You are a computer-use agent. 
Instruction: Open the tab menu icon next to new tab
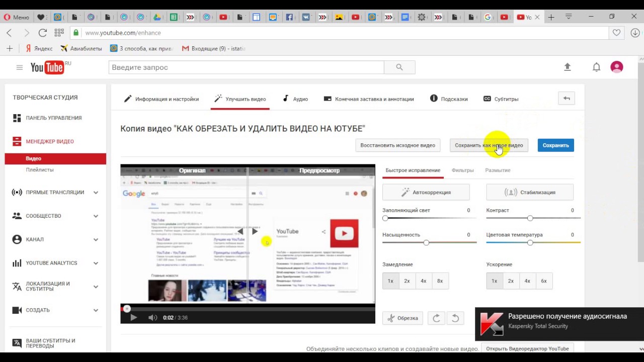(x=569, y=17)
